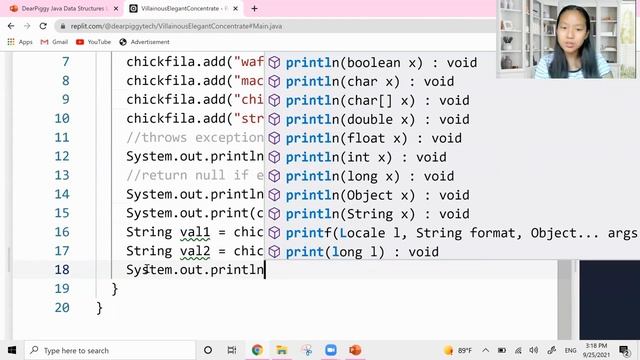
Task: Select println(char[] x) suggestion
Action: click(x=378, y=100)
